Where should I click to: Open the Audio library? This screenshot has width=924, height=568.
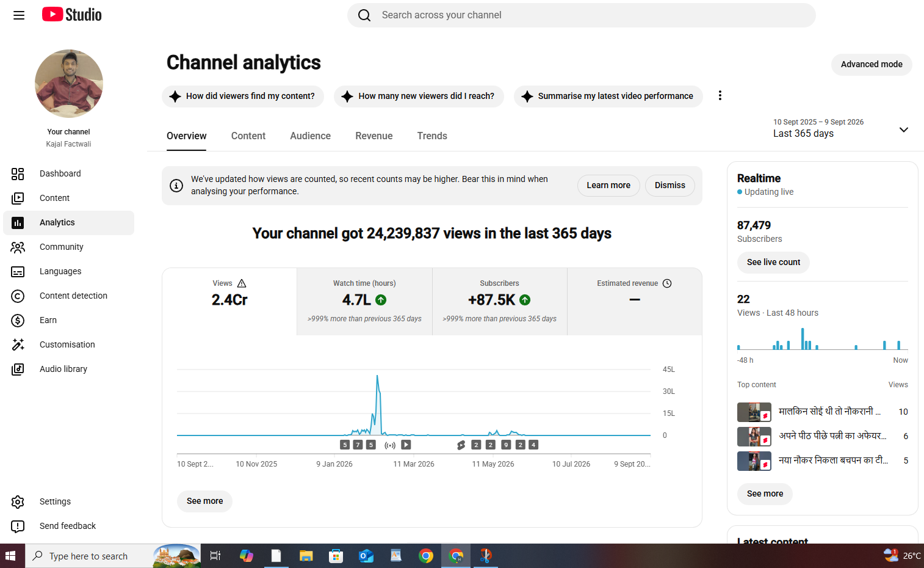coord(68,369)
